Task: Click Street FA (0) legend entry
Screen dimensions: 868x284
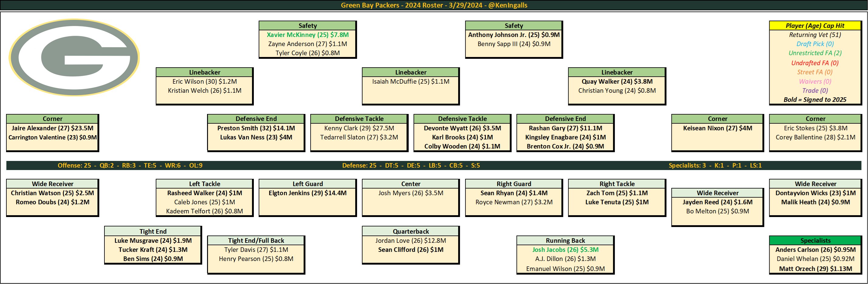Action: point(815,72)
